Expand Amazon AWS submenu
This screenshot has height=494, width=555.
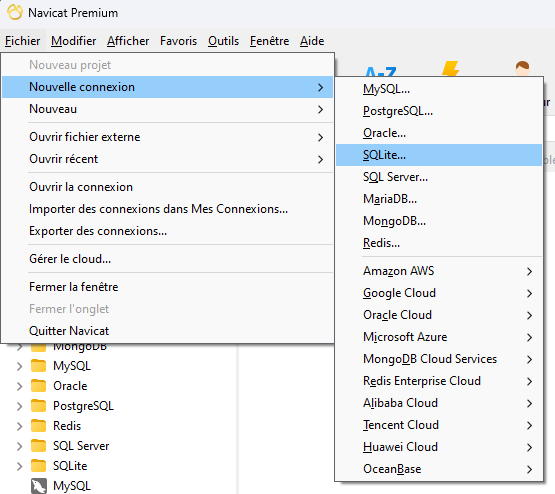point(439,271)
